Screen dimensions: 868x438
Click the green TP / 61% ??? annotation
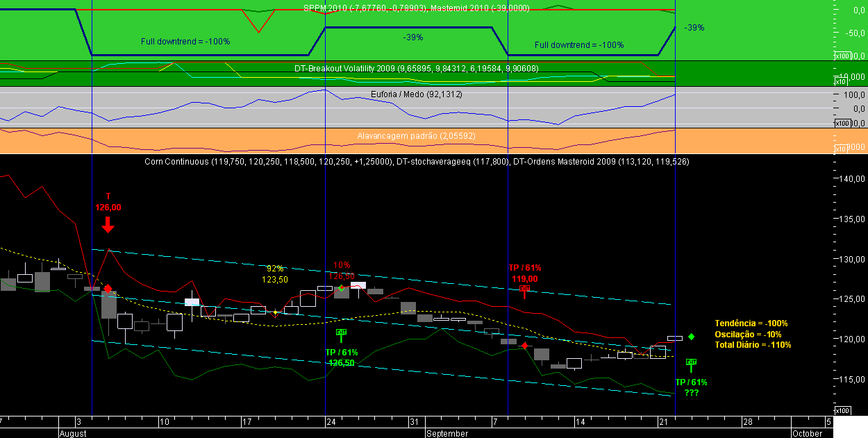coord(691,387)
